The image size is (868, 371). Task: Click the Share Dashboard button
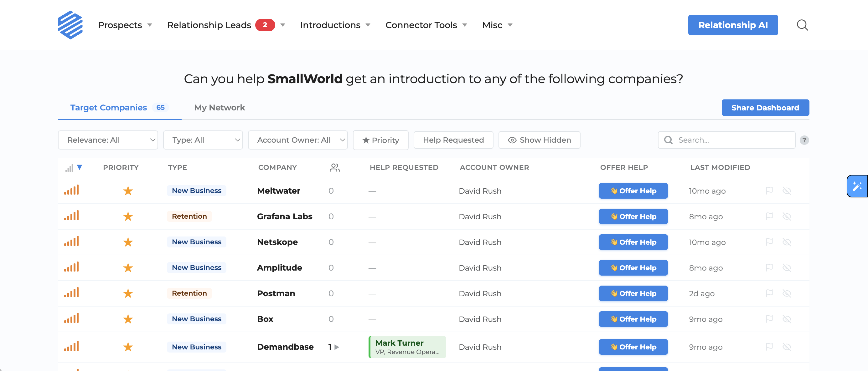click(765, 107)
